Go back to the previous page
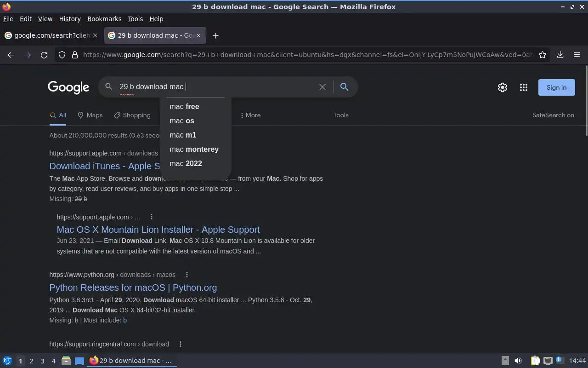Screen dimensions: 588x368 11,55
